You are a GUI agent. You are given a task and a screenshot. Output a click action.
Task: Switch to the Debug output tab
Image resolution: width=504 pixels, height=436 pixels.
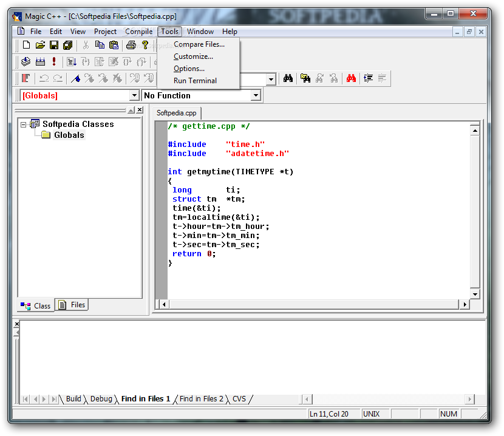[101, 399]
